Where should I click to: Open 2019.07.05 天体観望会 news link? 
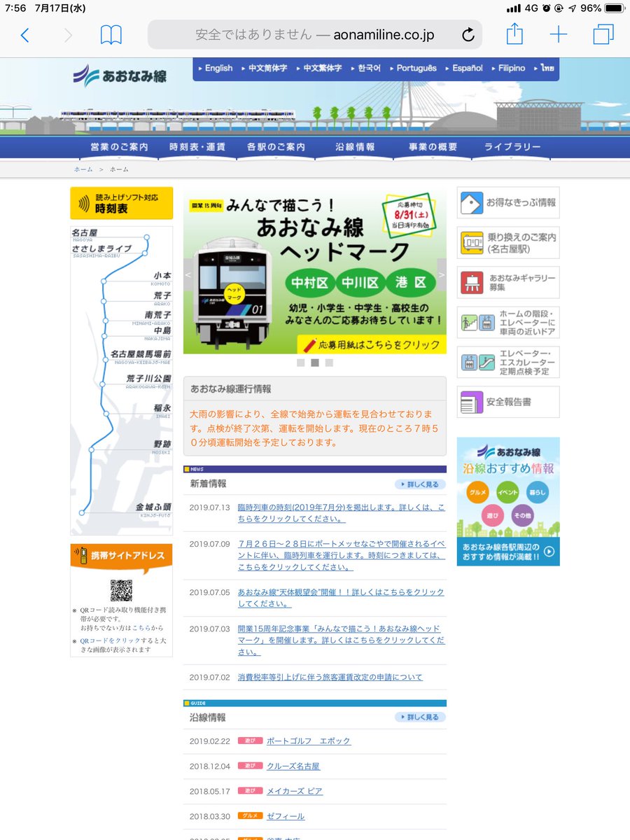click(341, 598)
